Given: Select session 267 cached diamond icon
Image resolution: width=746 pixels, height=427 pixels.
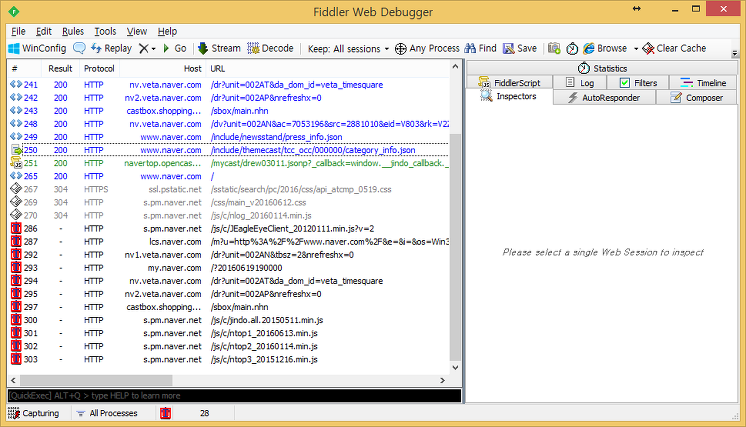Looking at the screenshot, I should [x=16, y=189].
